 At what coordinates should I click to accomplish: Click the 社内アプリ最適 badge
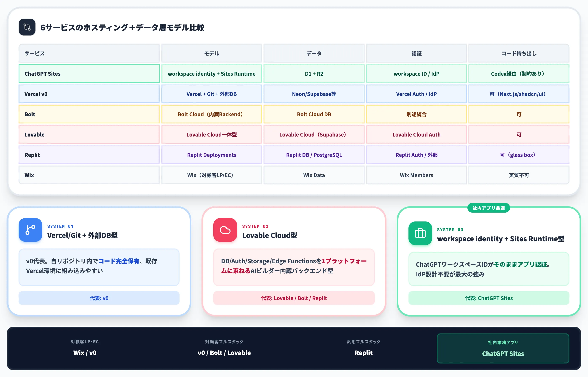coord(489,208)
